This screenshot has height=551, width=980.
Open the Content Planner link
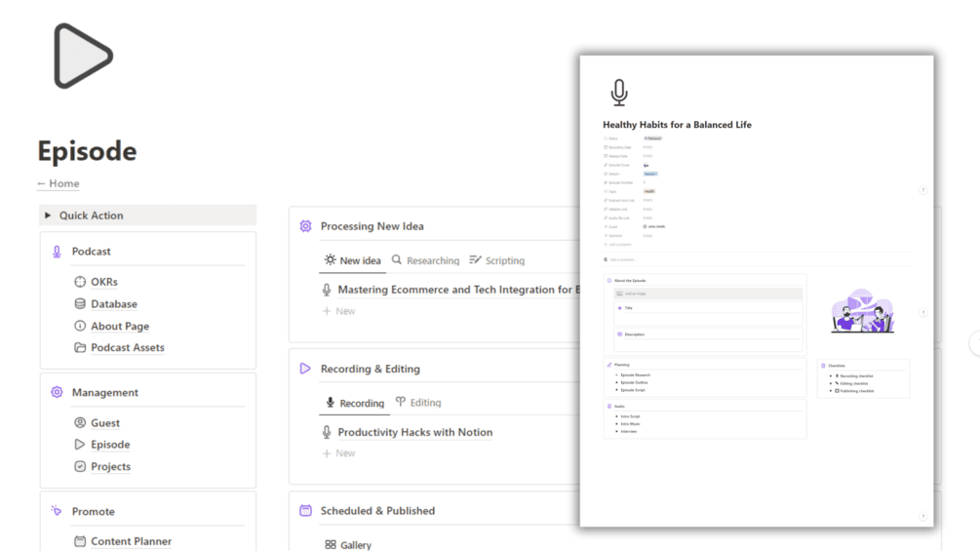132,541
